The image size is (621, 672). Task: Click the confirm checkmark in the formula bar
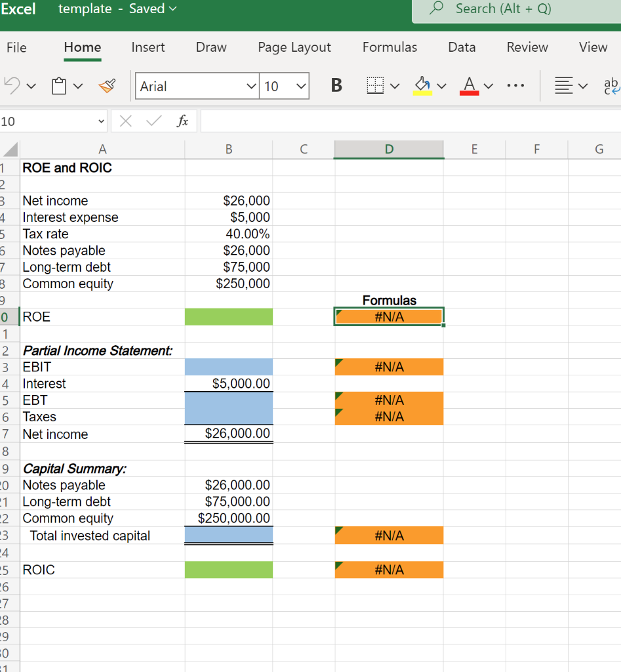coord(152,121)
